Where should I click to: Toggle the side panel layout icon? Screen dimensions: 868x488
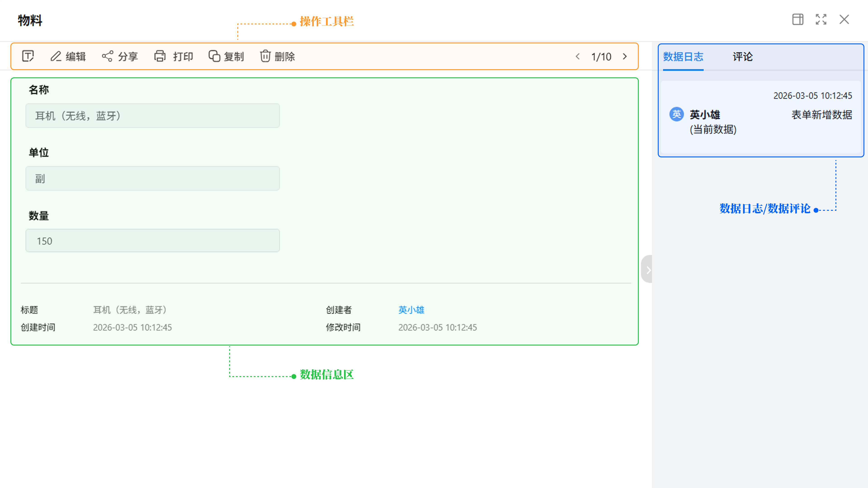tap(797, 19)
